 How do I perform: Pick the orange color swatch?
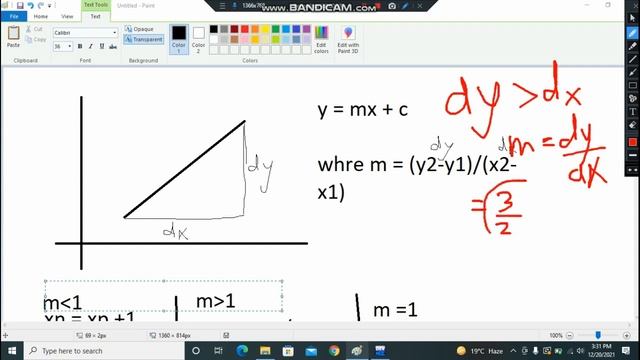255,29
